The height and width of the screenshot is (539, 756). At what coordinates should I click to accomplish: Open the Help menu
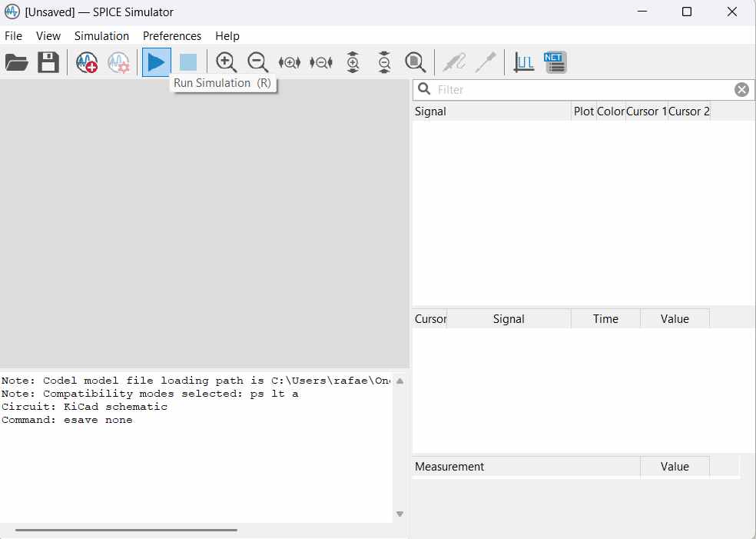(227, 36)
